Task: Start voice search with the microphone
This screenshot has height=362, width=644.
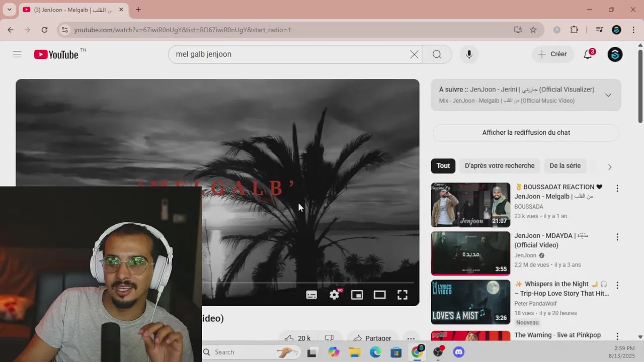Action: [469, 54]
